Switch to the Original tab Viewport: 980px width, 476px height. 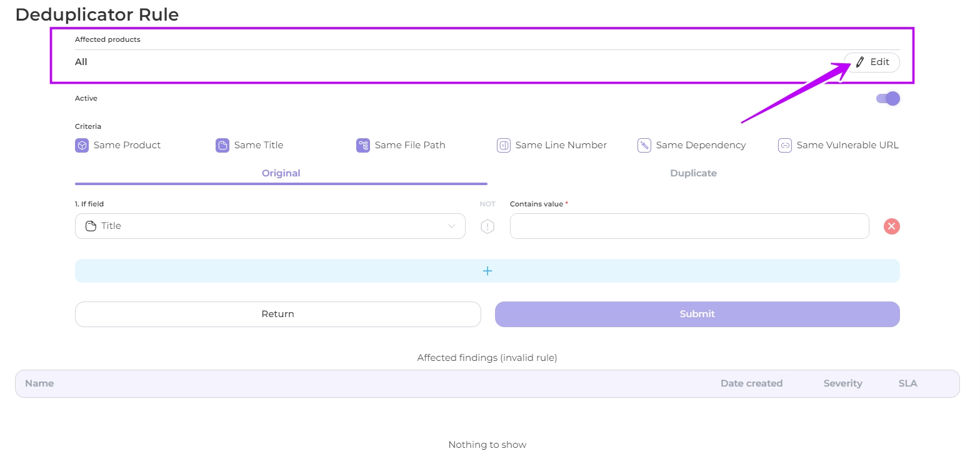coord(281,173)
